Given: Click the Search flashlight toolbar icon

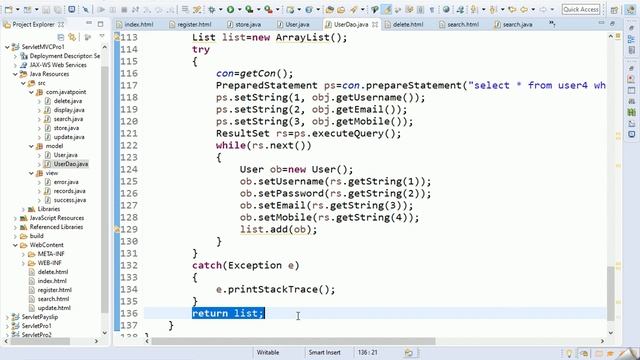Looking at the screenshot, I should [353, 9].
